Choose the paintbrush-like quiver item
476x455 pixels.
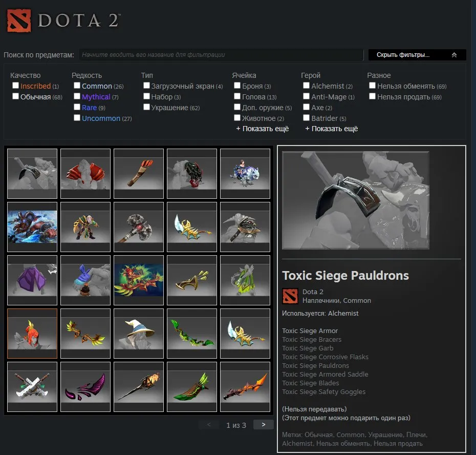tap(138, 174)
